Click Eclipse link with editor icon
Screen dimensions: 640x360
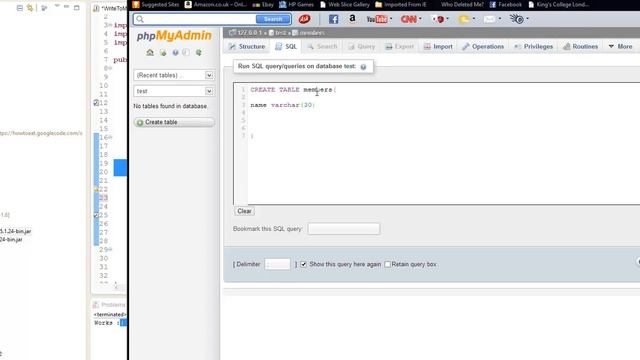pos(30,8)
